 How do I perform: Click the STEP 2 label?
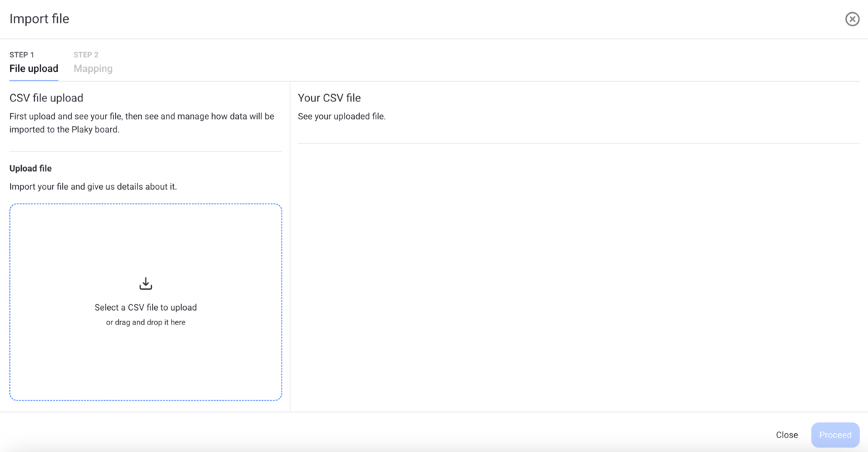(x=85, y=54)
